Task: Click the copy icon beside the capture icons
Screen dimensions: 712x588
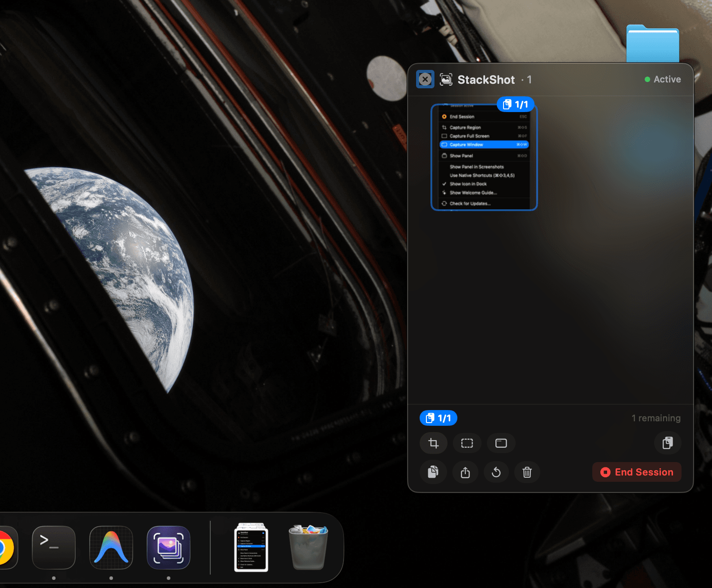Action: pyautogui.click(x=668, y=443)
